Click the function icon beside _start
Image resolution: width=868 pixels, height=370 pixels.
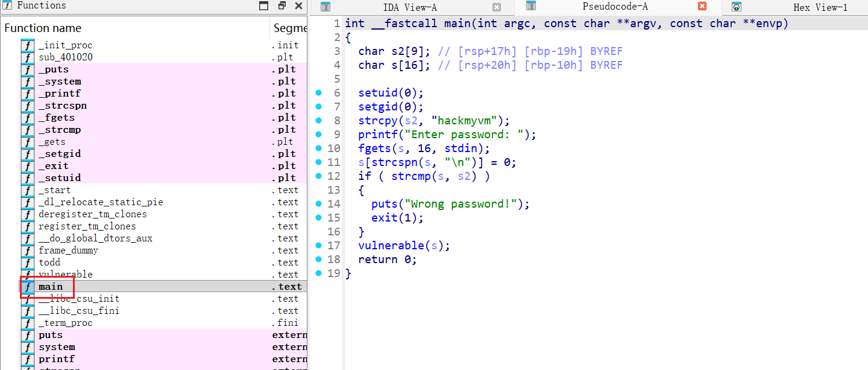click(x=28, y=190)
